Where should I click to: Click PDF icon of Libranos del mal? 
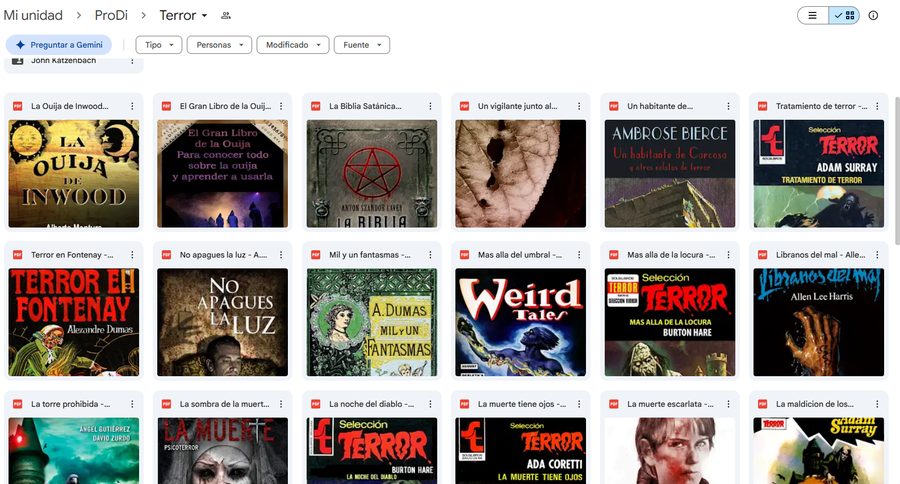click(763, 255)
